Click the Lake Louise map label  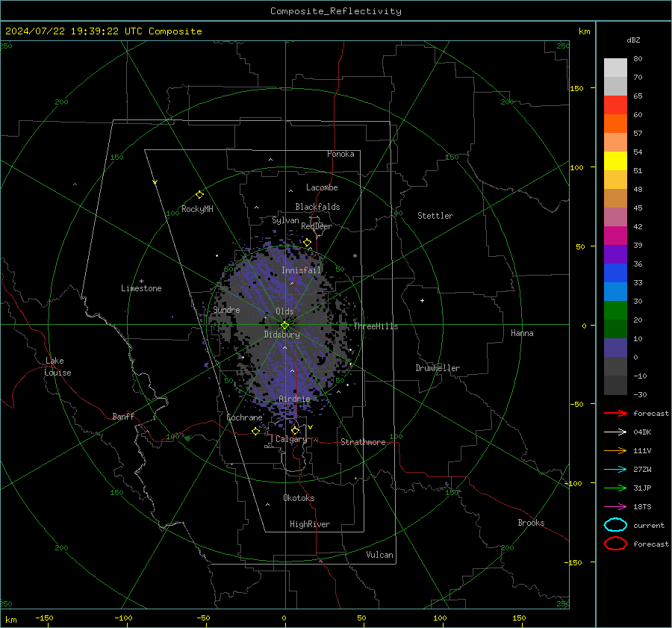point(58,367)
